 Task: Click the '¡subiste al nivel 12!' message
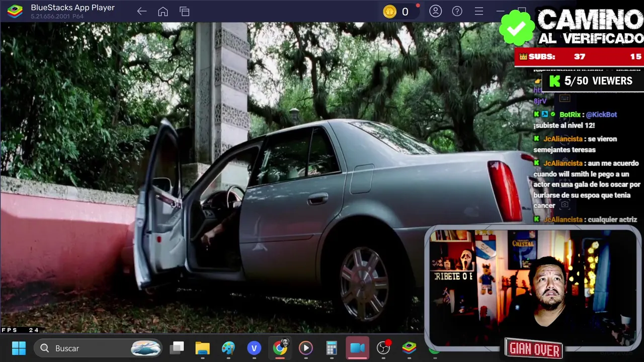pos(564,126)
